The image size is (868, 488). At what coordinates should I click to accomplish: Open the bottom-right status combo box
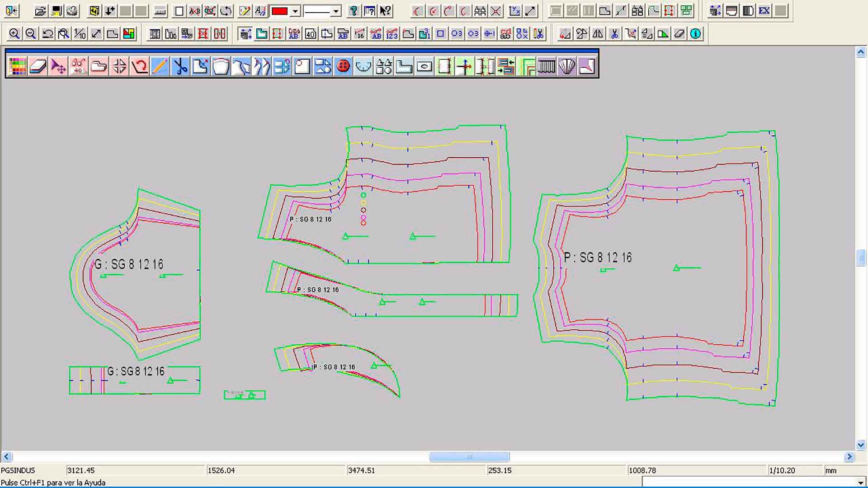point(860,482)
